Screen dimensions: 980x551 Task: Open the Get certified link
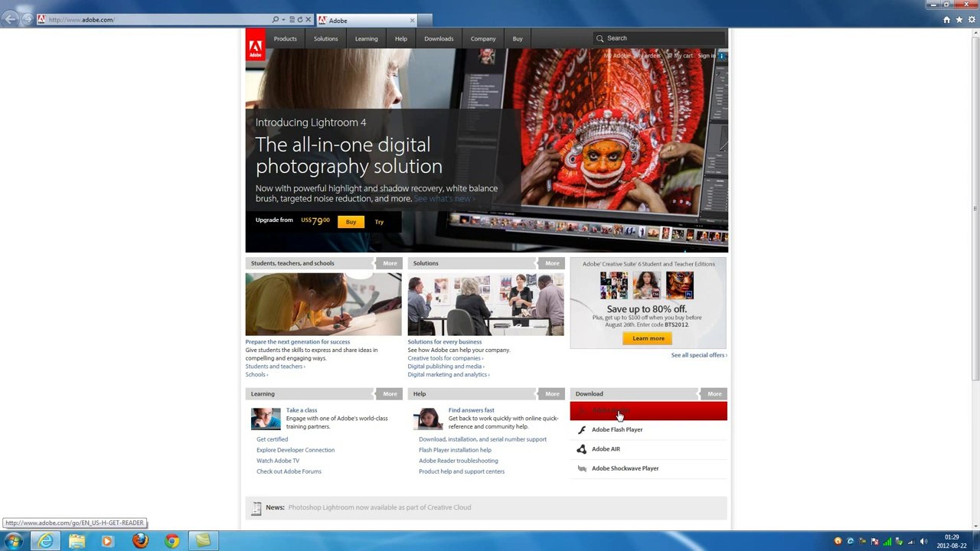point(273,439)
